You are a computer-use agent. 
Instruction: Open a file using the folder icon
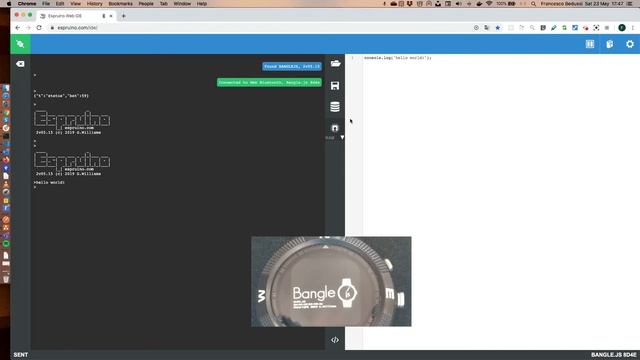(x=335, y=64)
